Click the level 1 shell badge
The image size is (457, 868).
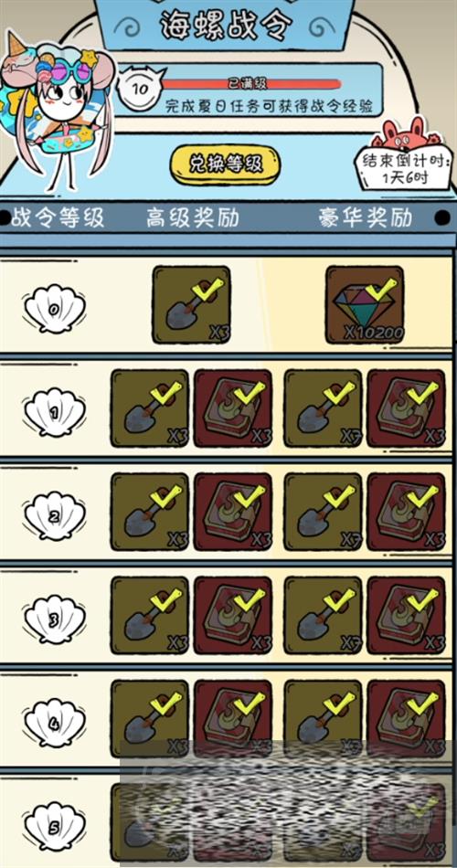[x=54, y=412]
